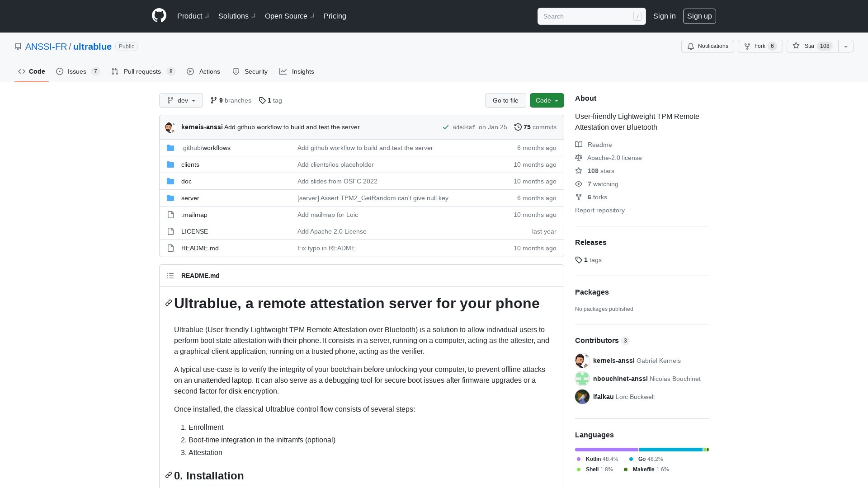Click kerneis-anssi avatar in Contributors
868x488 pixels.
pyautogui.click(x=582, y=361)
